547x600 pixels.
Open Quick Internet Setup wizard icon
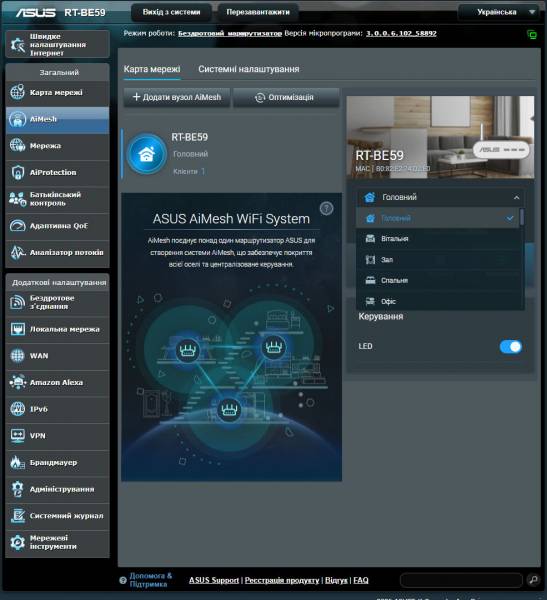click(x=18, y=45)
